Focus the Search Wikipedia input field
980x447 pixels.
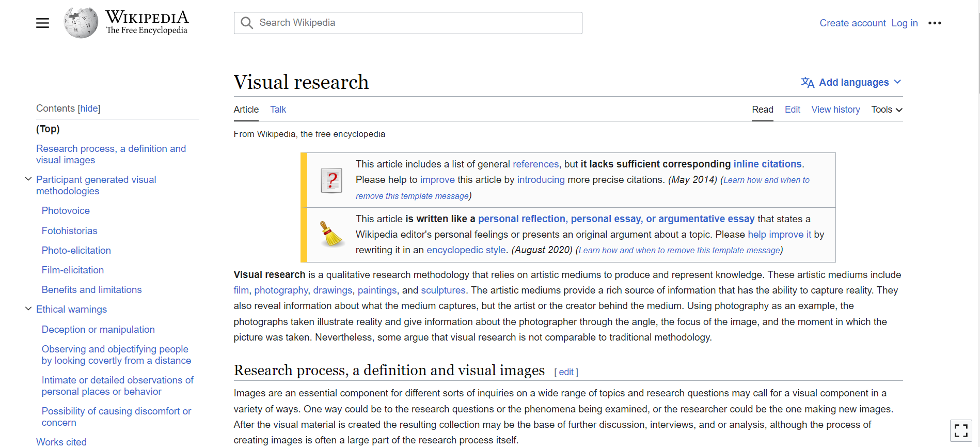[x=408, y=23]
